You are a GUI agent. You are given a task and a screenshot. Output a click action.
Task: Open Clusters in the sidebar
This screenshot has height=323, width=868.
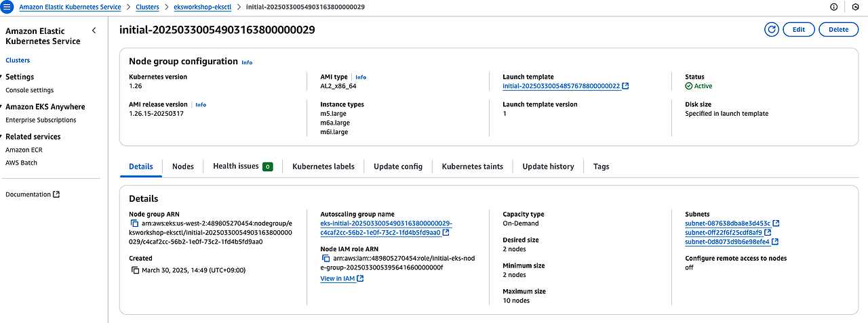click(x=18, y=60)
